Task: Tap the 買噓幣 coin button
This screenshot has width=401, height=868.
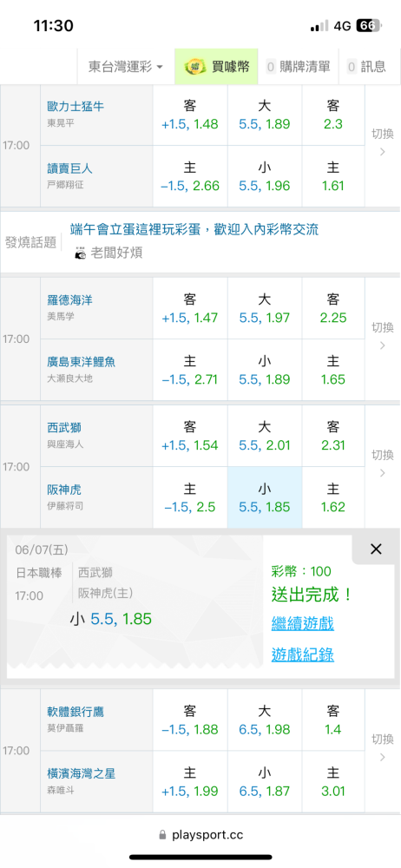Action: point(217,67)
